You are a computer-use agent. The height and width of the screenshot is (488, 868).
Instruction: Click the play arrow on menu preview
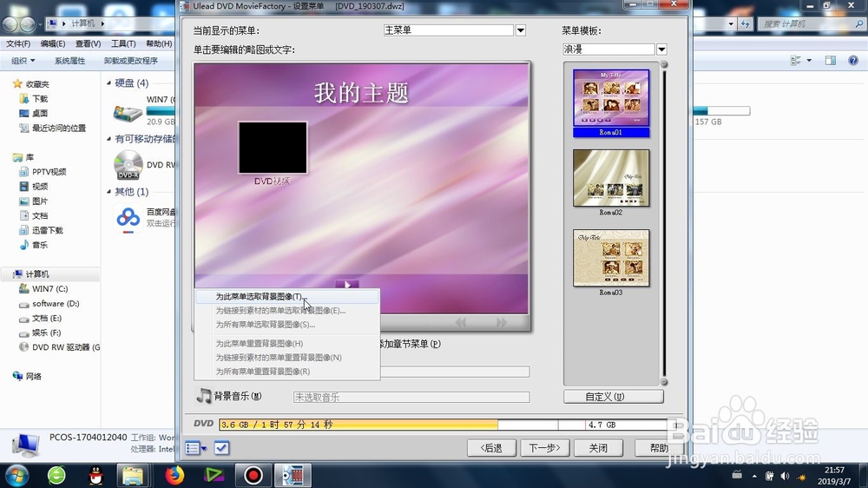click(x=347, y=285)
